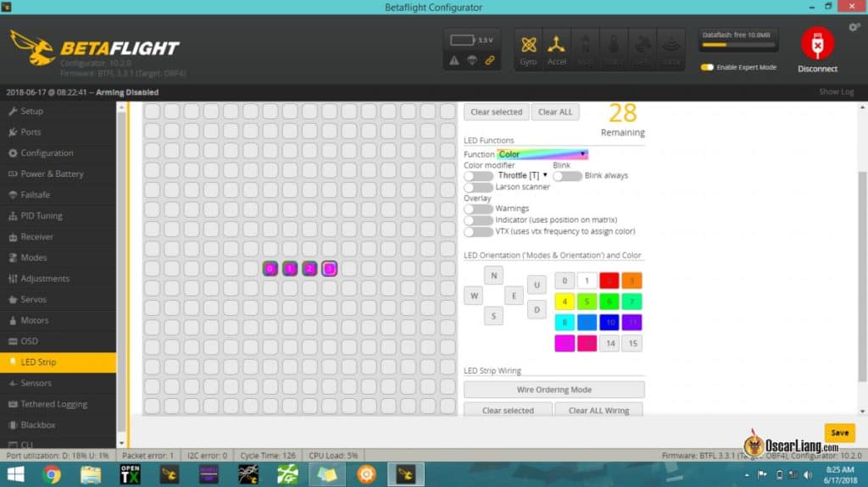Click the Tethered Logging icon
The image size is (868, 487).
click(13, 404)
